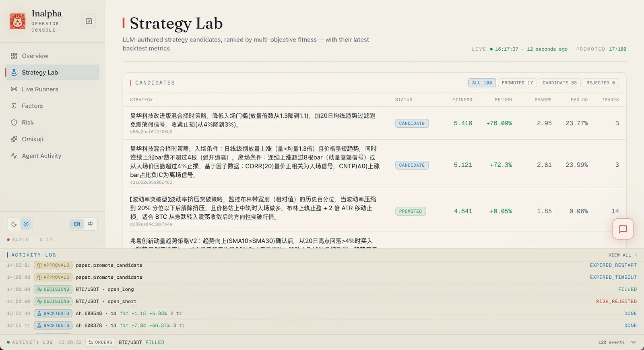Open Live Runners page

pos(52,89)
